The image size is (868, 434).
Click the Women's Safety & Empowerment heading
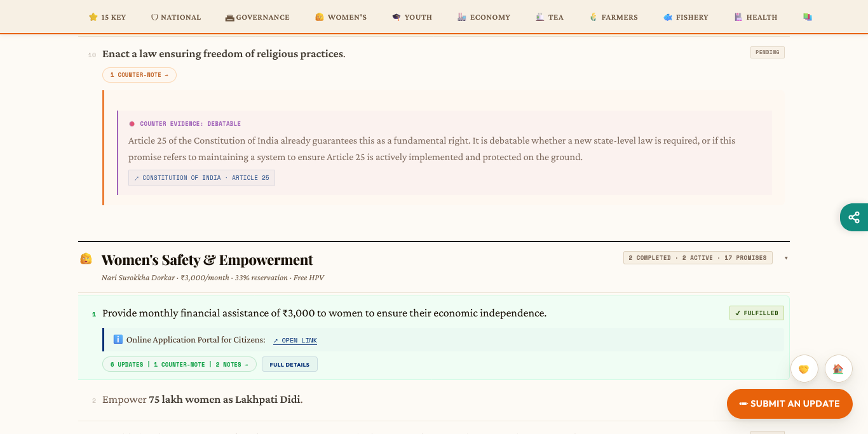pos(207,260)
